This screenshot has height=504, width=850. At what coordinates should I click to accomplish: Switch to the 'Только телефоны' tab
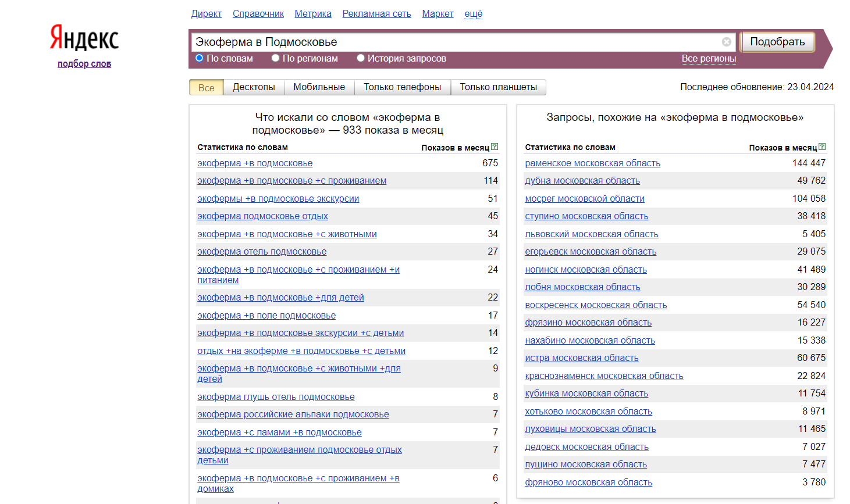(x=403, y=87)
